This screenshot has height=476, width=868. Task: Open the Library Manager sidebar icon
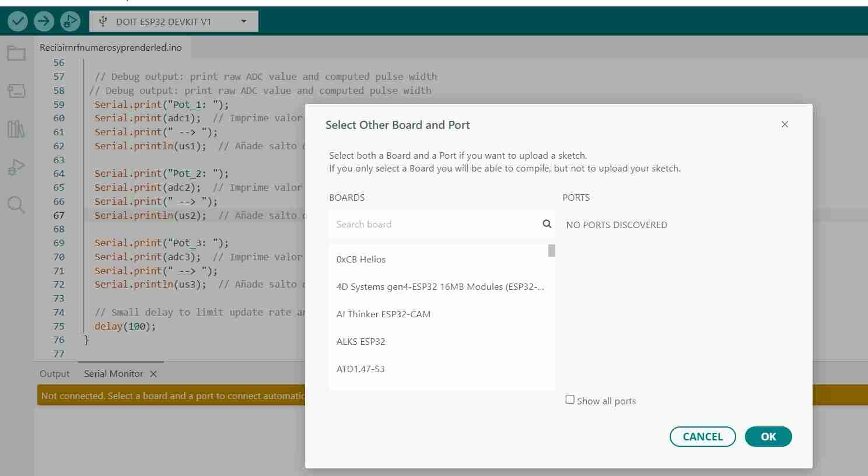click(x=16, y=128)
